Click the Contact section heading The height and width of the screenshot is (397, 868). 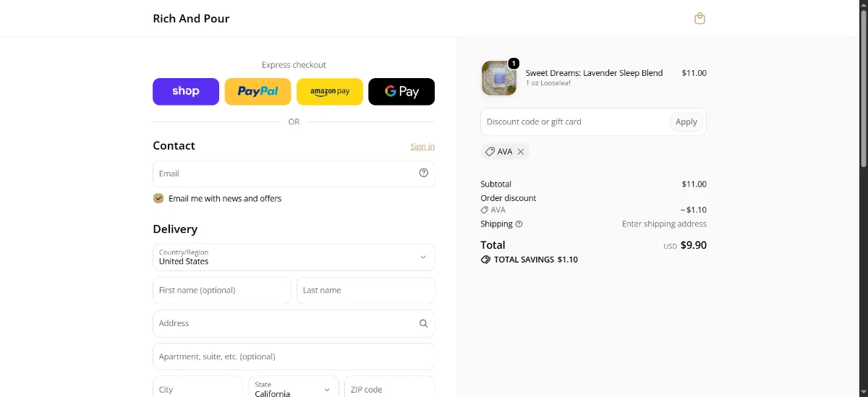(x=174, y=146)
